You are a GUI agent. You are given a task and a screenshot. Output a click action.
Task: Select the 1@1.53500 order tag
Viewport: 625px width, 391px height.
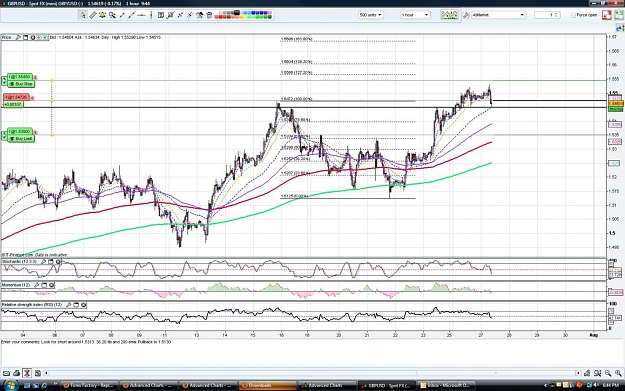[19, 132]
